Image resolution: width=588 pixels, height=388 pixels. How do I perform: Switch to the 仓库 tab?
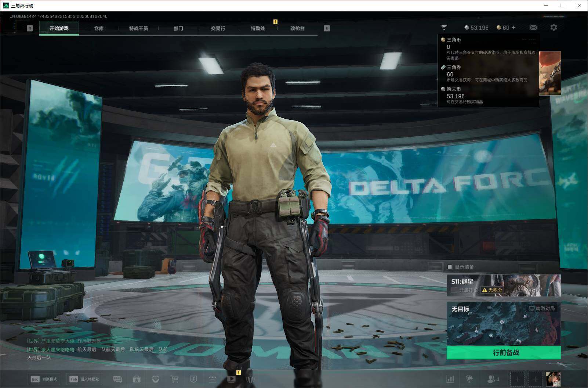coord(99,28)
